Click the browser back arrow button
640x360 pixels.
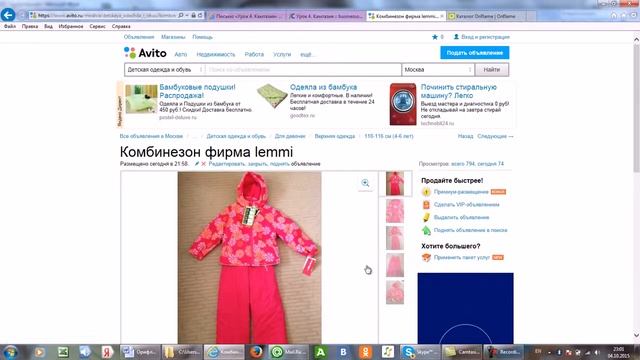pyautogui.click(x=8, y=15)
